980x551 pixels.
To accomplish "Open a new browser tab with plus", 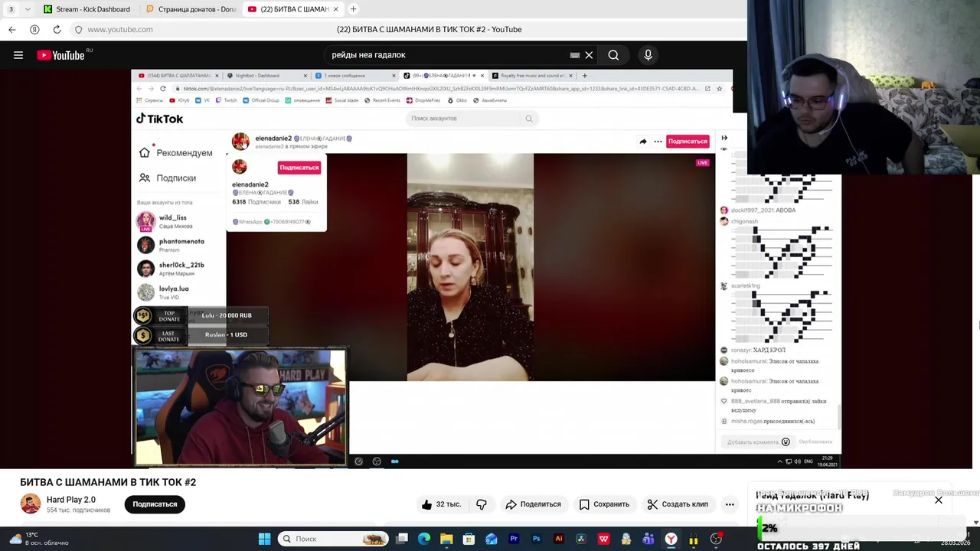I will pos(353,9).
